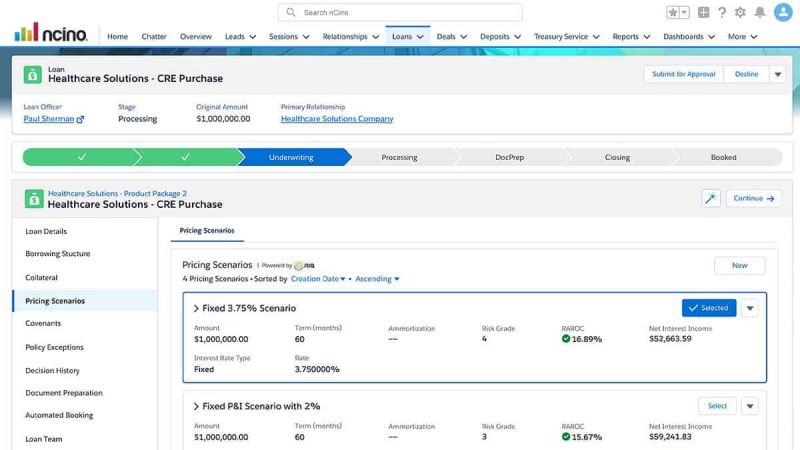Click Submit for Approval button
Screen dimensions: 800x450
pyautogui.click(x=683, y=74)
